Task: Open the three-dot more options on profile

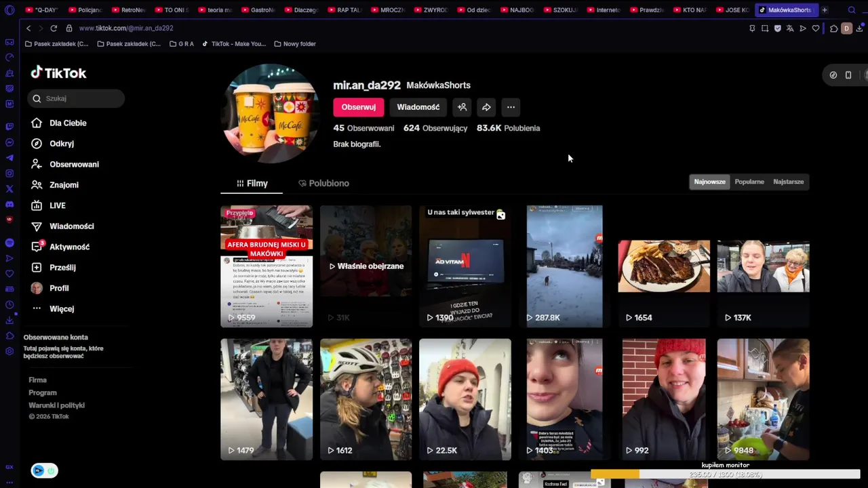Action: [511, 107]
